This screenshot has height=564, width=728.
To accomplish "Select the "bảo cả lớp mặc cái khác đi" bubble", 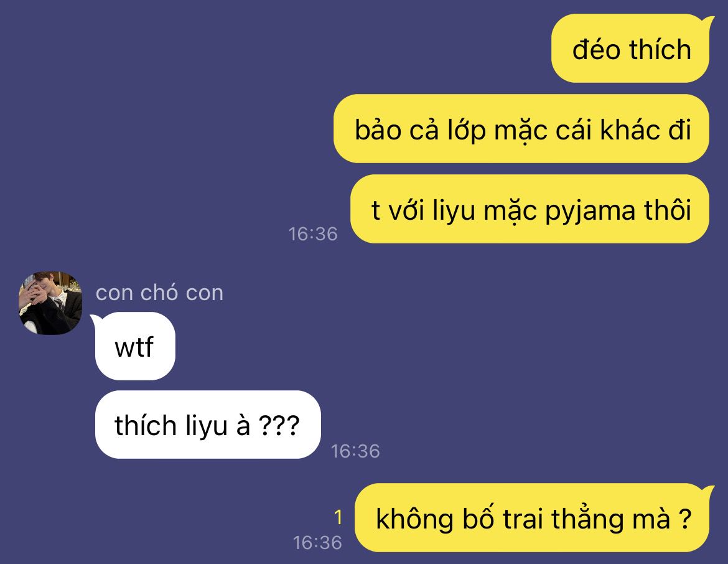I will pos(521,129).
